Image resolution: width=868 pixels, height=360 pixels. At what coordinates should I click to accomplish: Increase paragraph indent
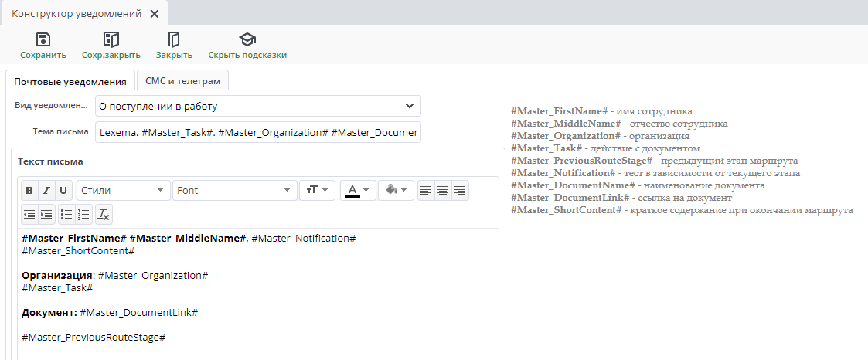(x=46, y=215)
